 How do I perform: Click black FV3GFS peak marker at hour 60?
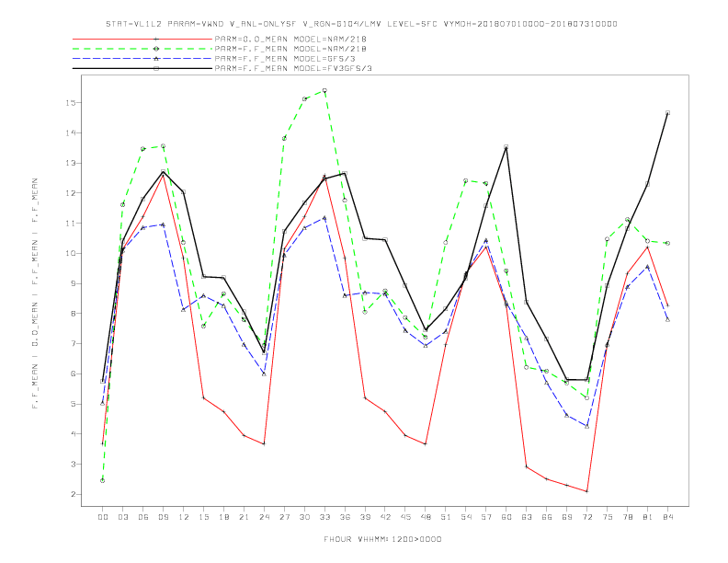coord(506,147)
